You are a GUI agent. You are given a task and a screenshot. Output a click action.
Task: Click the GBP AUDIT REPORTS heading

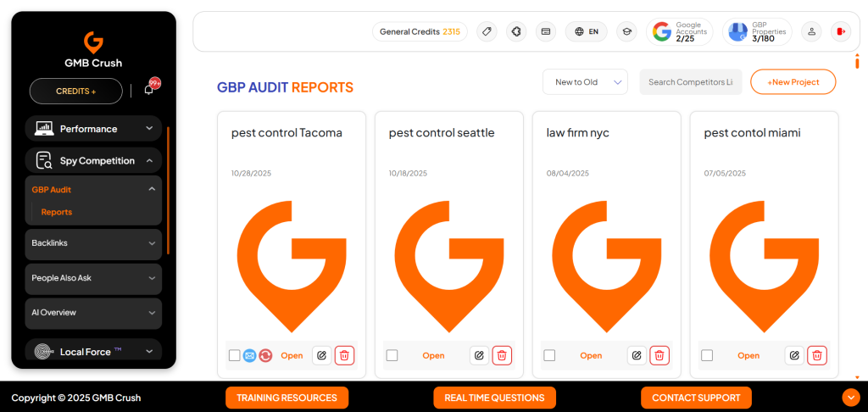pyautogui.click(x=285, y=87)
